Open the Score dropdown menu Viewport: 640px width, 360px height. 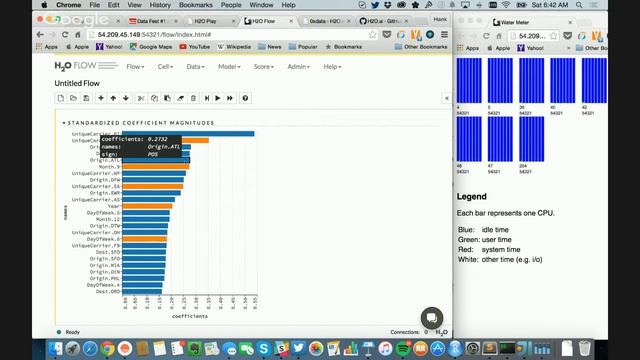(x=264, y=67)
